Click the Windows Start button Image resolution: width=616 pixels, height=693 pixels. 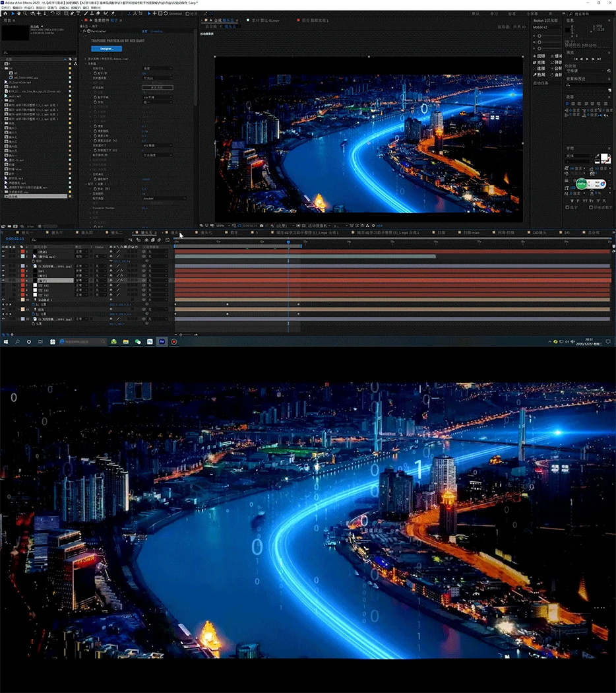(6, 342)
